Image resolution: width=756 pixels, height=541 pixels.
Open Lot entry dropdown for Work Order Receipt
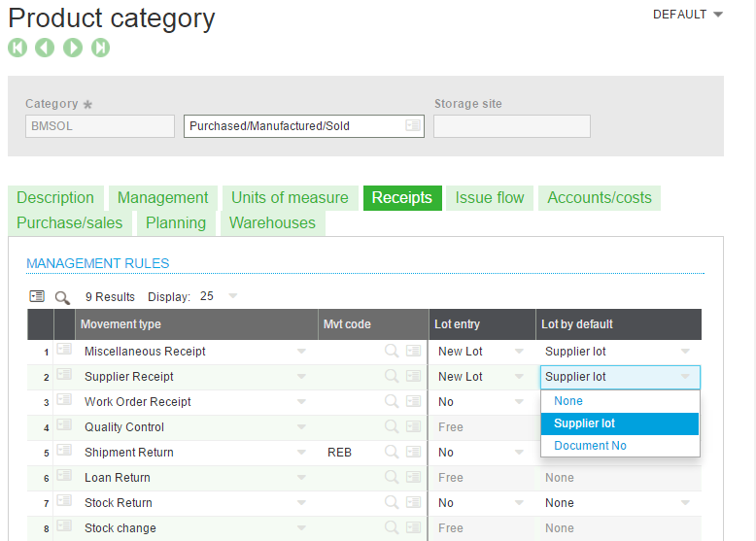519,402
